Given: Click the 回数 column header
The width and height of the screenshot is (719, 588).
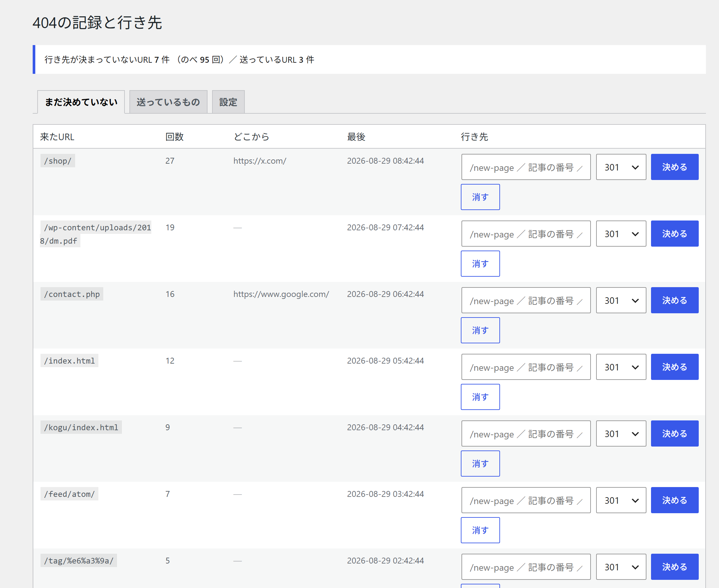Looking at the screenshot, I should 175,137.
